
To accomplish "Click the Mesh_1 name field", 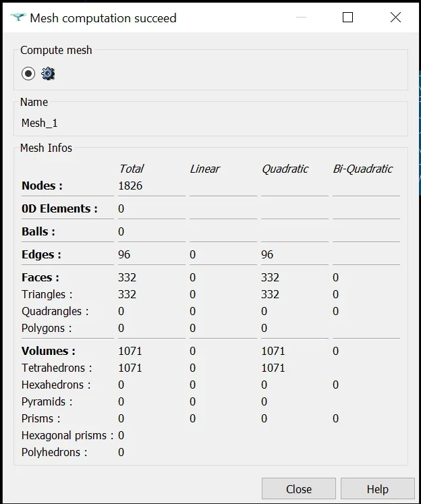I will [40, 123].
